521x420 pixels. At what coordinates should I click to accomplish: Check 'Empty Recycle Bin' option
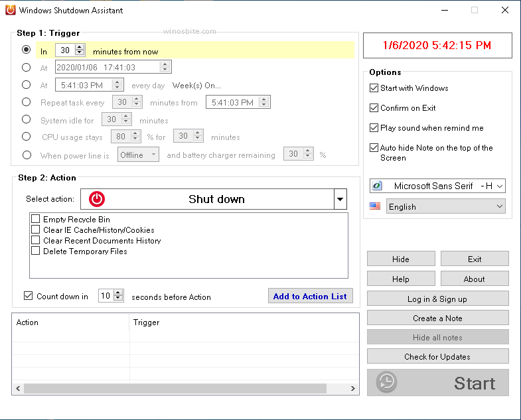click(x=35, y=219)
